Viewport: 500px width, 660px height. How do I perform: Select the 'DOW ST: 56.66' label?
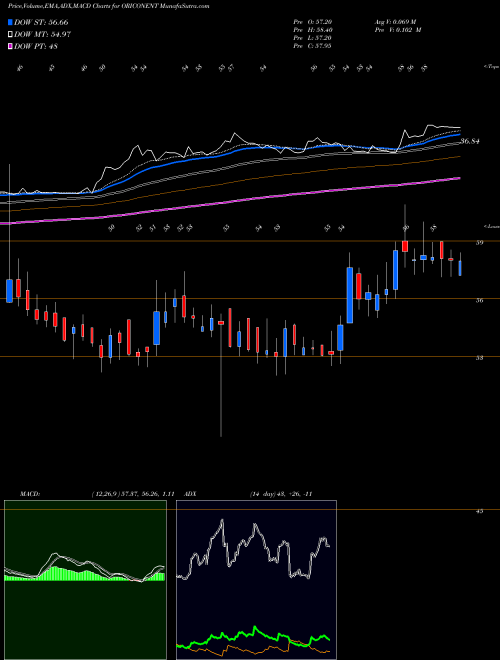point(41,22)
